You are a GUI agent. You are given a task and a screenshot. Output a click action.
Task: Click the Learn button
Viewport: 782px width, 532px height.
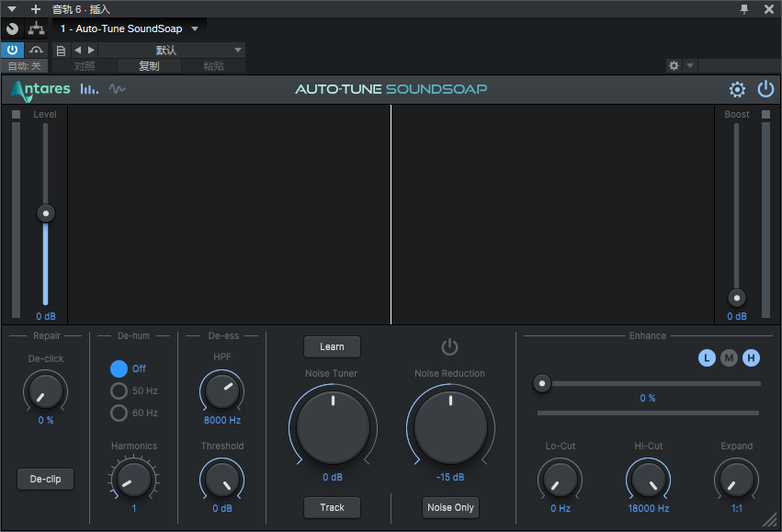[x=332, y=346]
